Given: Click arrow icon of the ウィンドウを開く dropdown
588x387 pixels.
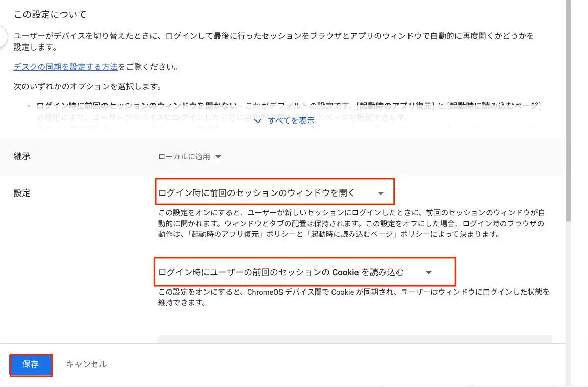Looking at the screenshot, I should click(380, 194).
